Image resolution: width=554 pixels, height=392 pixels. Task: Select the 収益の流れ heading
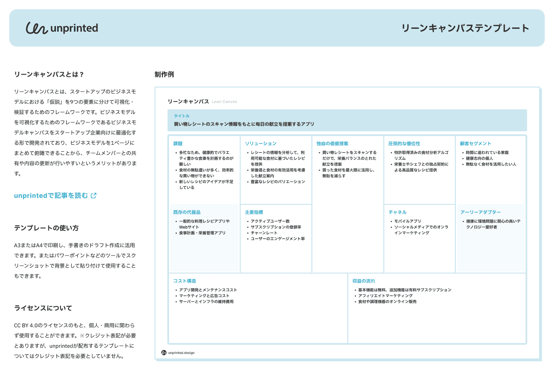364,281
